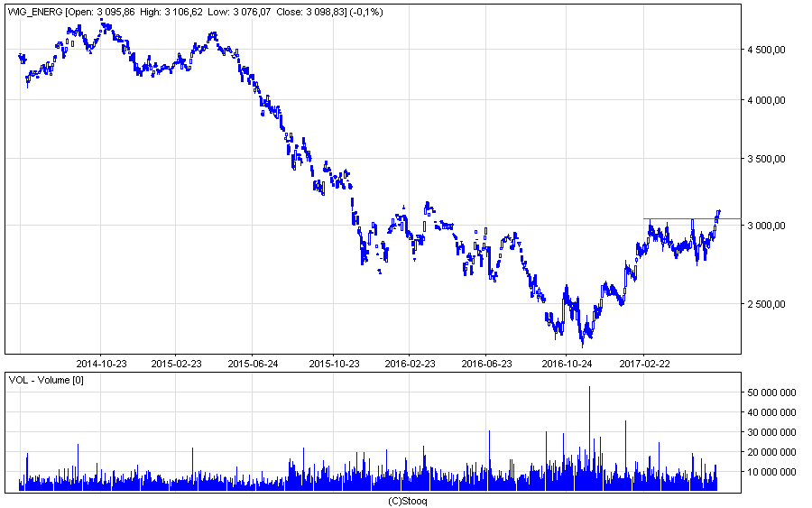Select the Low: 3 076,07 value
The image size is (812, 508).
coord(238,12)
